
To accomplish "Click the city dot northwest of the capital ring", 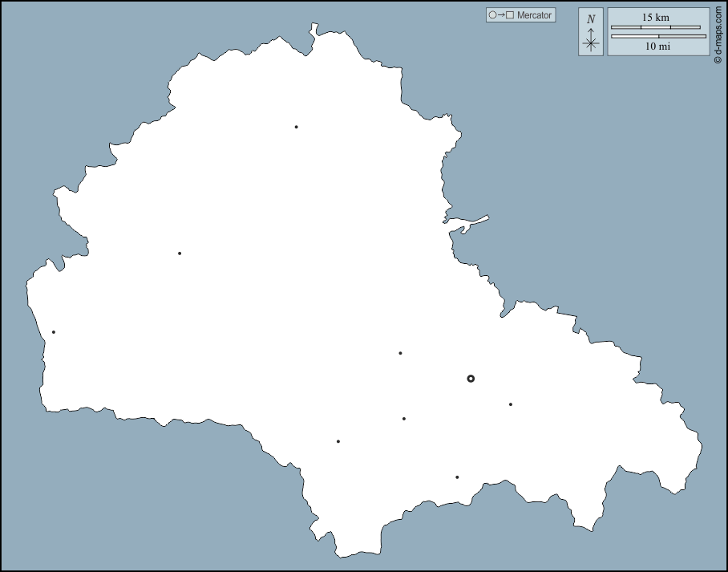I will 400,353.
